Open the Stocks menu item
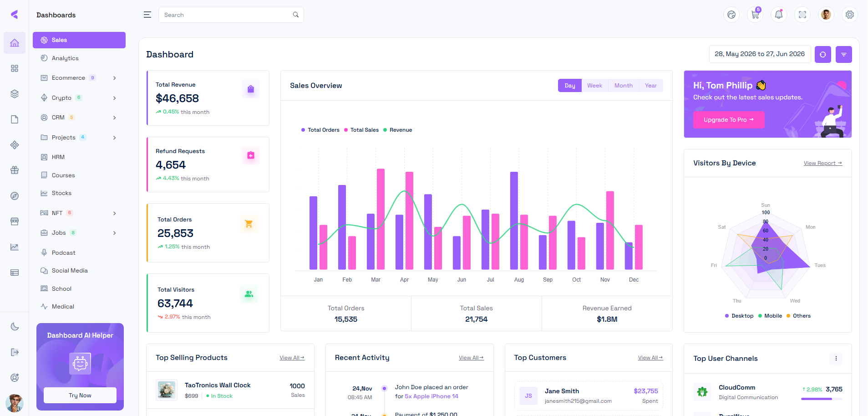The height and width of the screenshot is (416, 868). pyautogui.click(x=79, y=193)
